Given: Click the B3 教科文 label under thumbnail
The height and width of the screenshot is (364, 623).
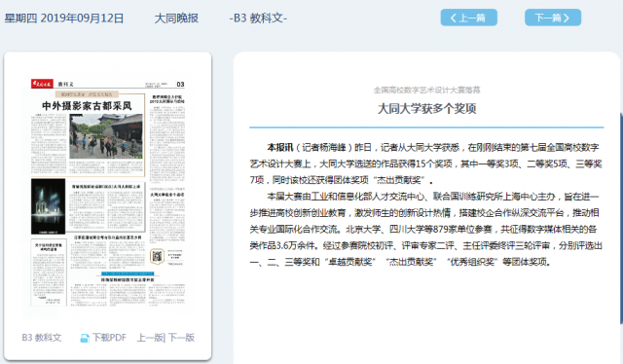Looking at the screenshot, I should [x=42, y=338].
